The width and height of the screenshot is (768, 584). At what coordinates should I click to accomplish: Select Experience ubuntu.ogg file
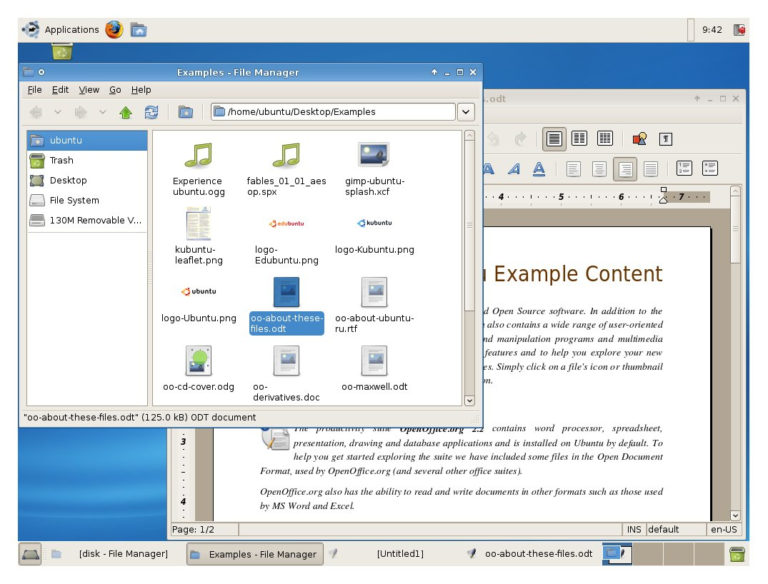point(198,169)
